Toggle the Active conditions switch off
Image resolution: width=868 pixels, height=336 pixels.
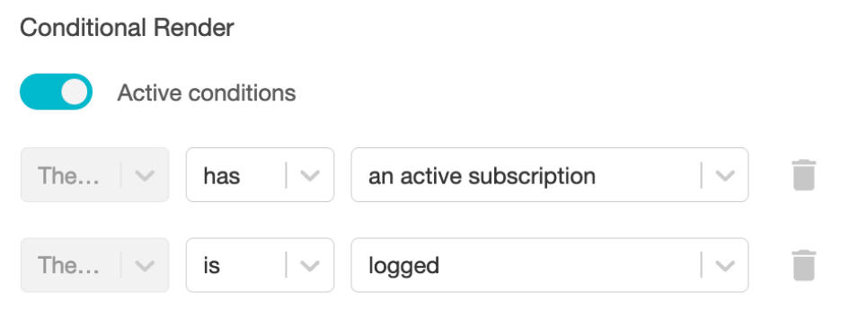pos(56,92)
